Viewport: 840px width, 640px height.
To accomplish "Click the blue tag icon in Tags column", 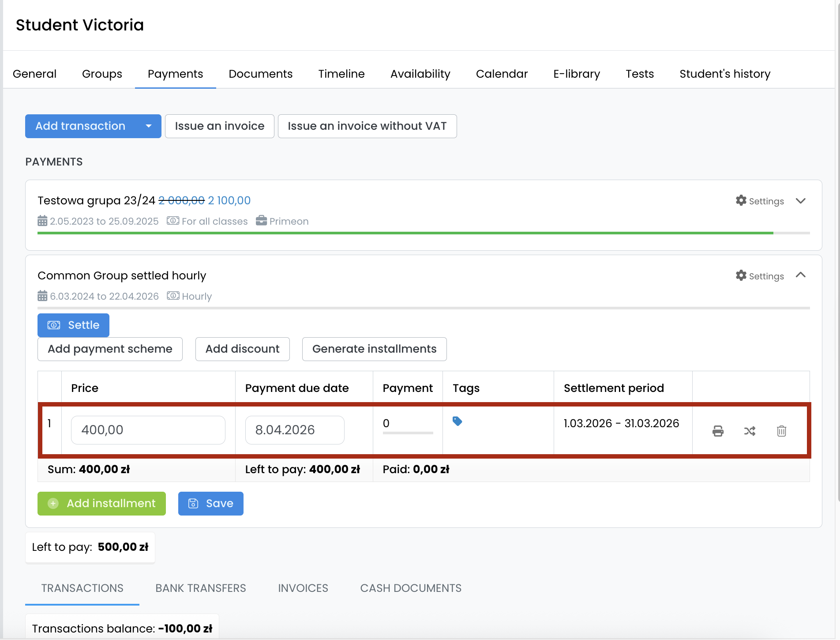I will click(x=457, y=422).
